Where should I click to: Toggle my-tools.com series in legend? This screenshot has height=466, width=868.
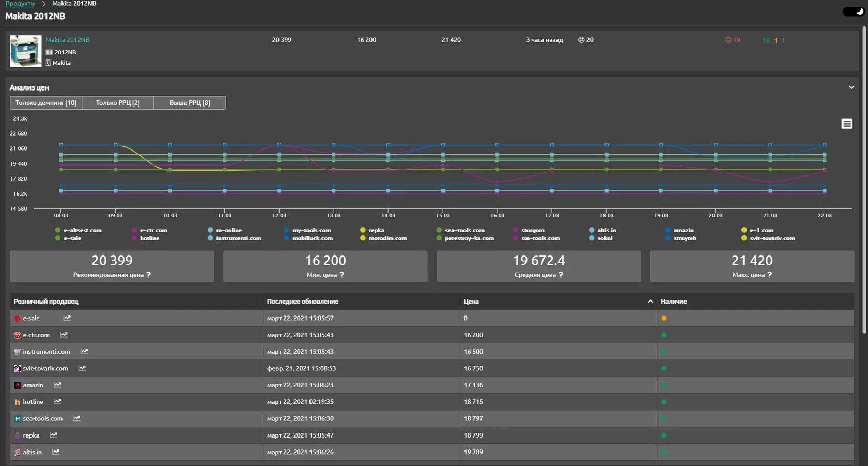tap(307, 230)
